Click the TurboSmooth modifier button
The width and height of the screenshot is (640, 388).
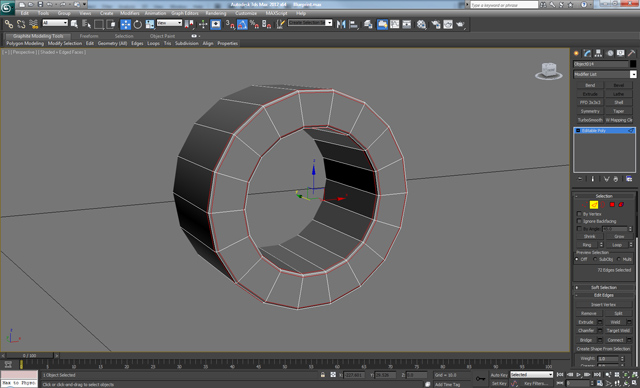(x=590, y=120)
